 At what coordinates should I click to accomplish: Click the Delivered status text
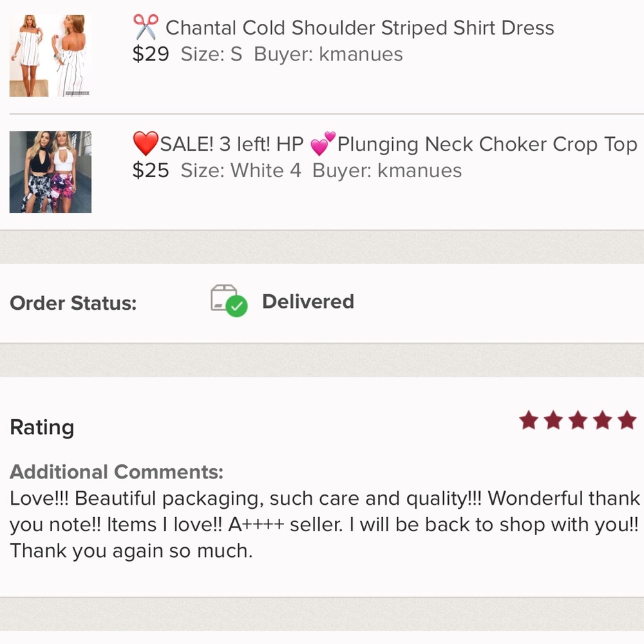point(308,301)
